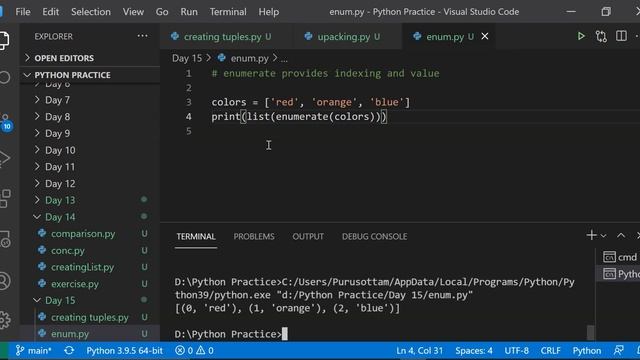Open creatingList.py file
This screenshot has height=360, width=640.
point(82,267)
